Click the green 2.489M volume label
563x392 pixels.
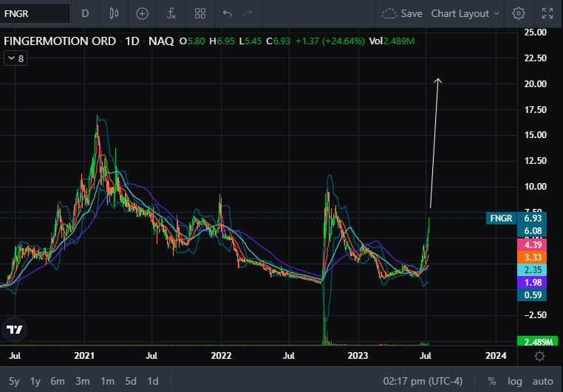coord(537,341)
